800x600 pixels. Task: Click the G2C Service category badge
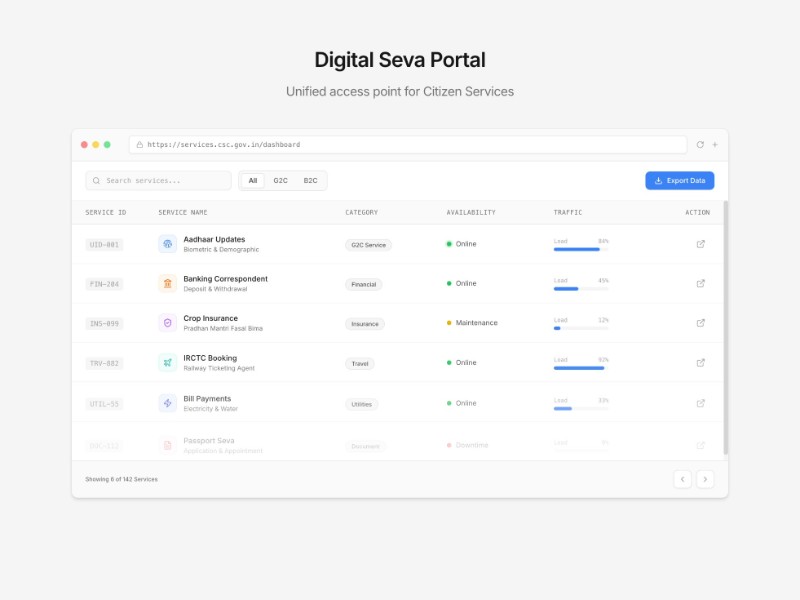tap(368, 244)
